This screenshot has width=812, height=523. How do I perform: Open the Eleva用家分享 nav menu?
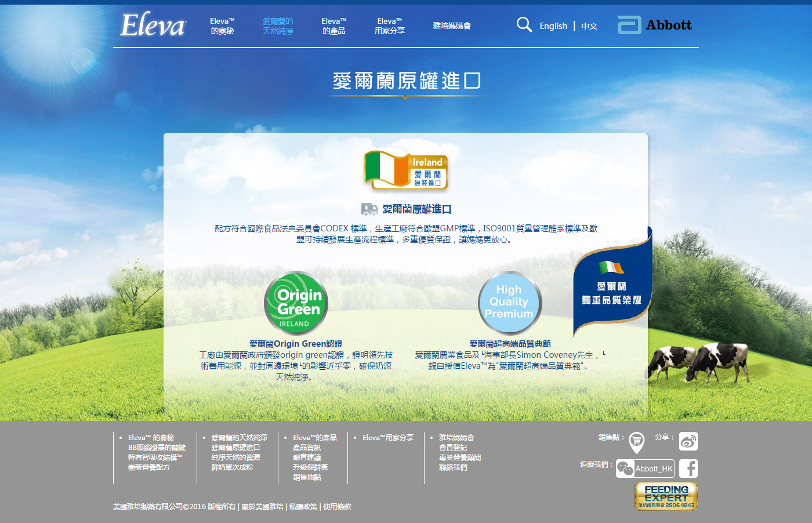[389, 26]
